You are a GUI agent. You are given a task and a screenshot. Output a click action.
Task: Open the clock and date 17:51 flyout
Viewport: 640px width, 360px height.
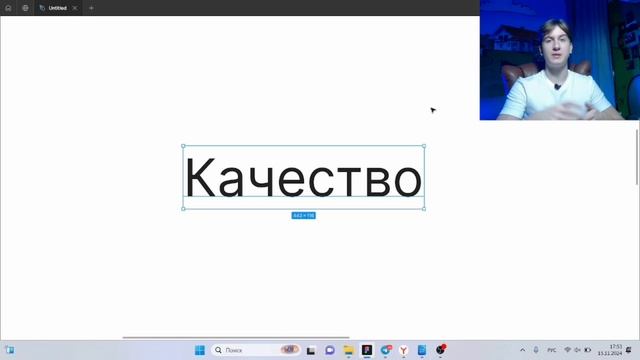point(610,350)
